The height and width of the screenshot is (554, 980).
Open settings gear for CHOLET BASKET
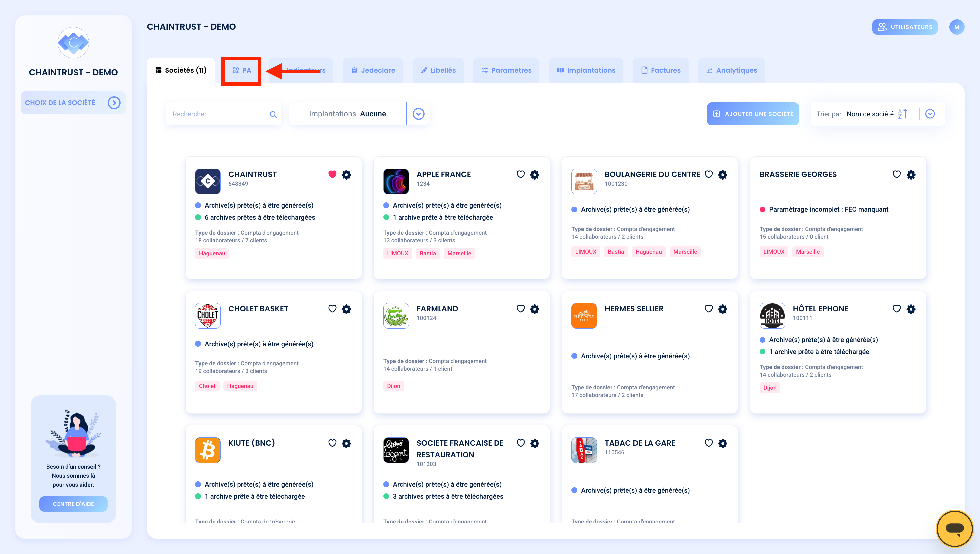click(x=346, y=309)
